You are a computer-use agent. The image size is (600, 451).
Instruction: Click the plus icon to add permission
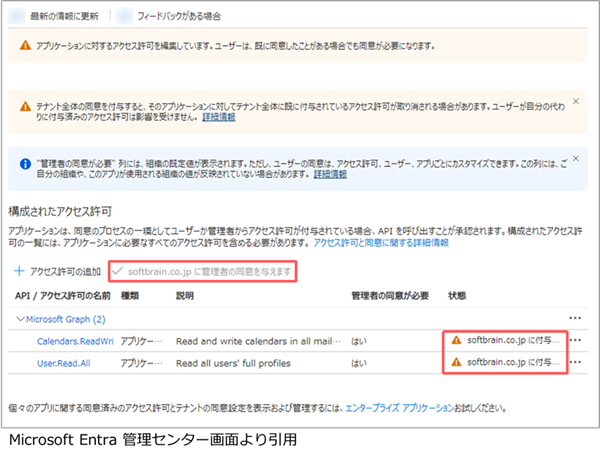pos(20,272)
